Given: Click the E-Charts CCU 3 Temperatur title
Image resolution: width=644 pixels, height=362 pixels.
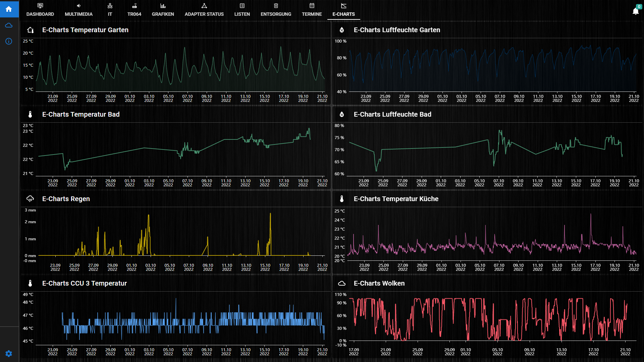Looking at the screenshot, I should click(x=85, y=283).
